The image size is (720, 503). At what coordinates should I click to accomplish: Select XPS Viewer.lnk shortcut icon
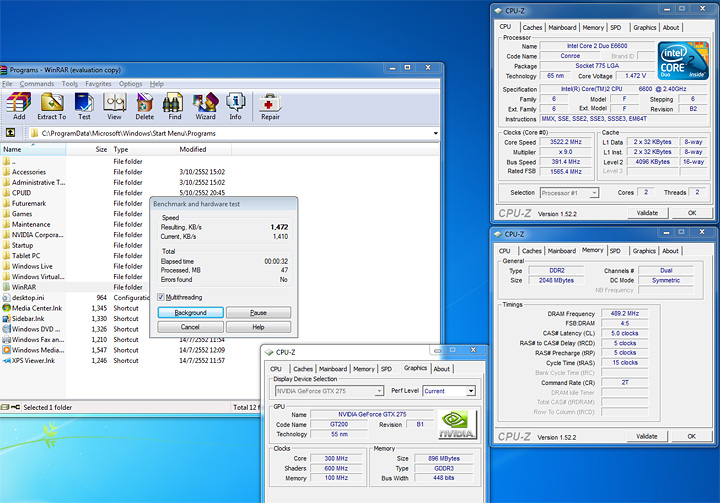(6, 361)
